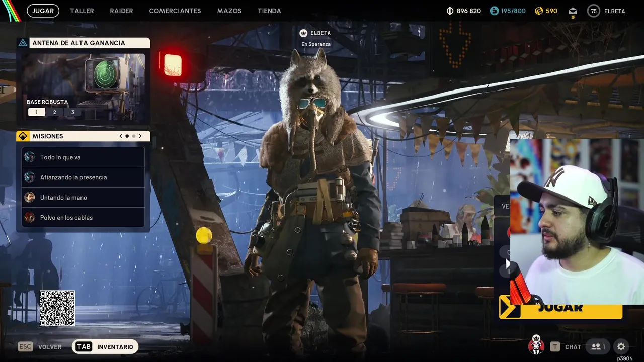Image resolution: width=644 pixels, height=362 pixels.
Task: Open the mail inbox envelope icon
Action: 573,11
